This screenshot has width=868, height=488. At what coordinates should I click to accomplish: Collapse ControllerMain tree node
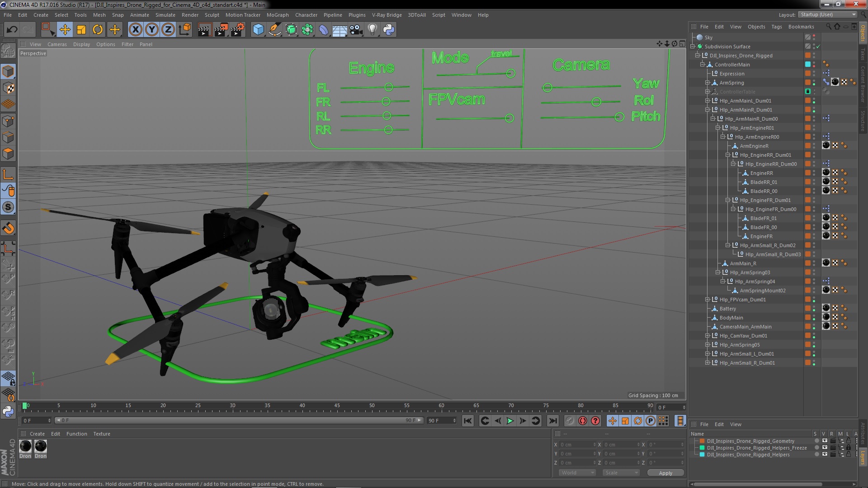click(x=703, y=65)
